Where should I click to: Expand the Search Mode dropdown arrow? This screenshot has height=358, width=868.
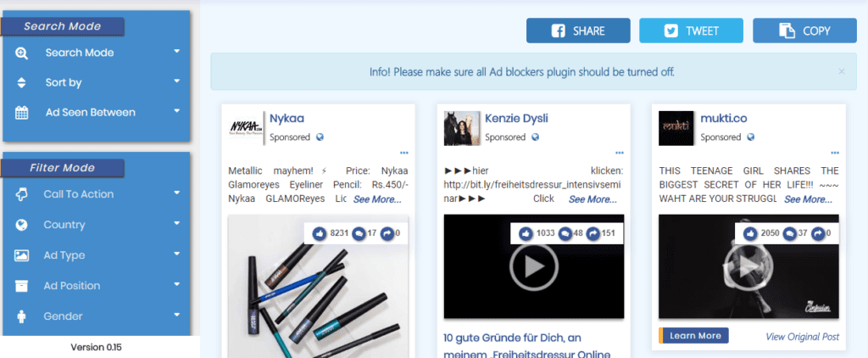point(177,52)
